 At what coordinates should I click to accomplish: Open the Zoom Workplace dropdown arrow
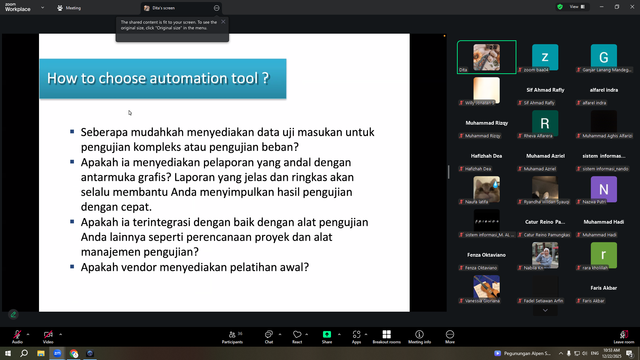click(42, 7)
